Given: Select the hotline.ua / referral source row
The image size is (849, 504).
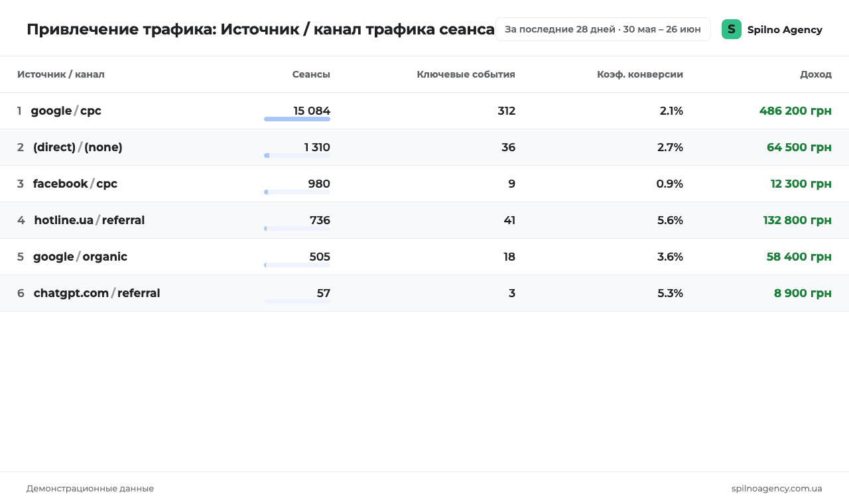Looking at the screenshot, I should pos(424,220).
